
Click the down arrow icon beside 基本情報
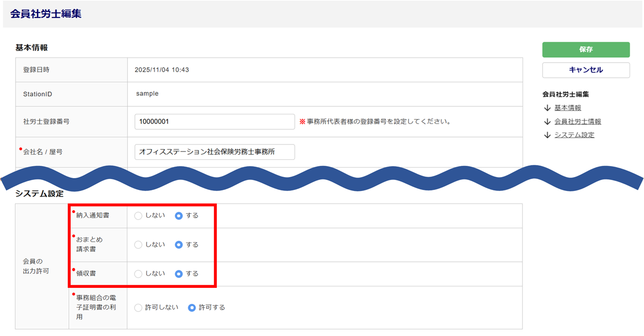[547, 108]
